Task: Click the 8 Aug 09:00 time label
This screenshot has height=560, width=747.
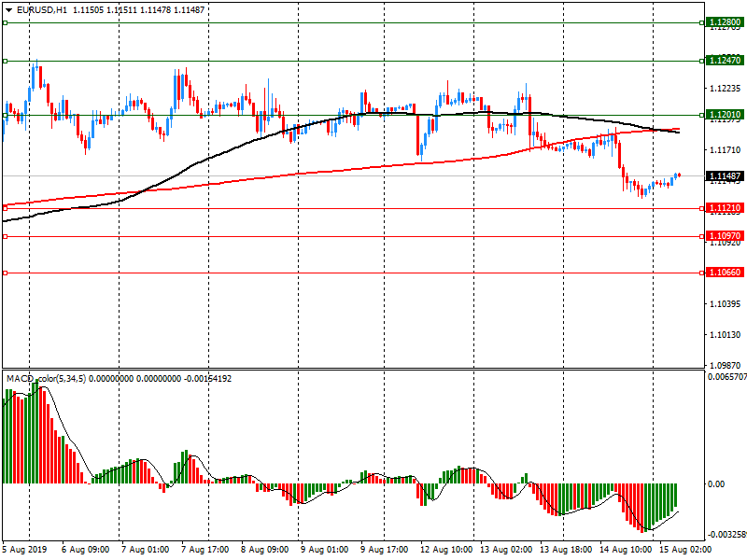Action: pyautogui.click(x=264, y=550)
